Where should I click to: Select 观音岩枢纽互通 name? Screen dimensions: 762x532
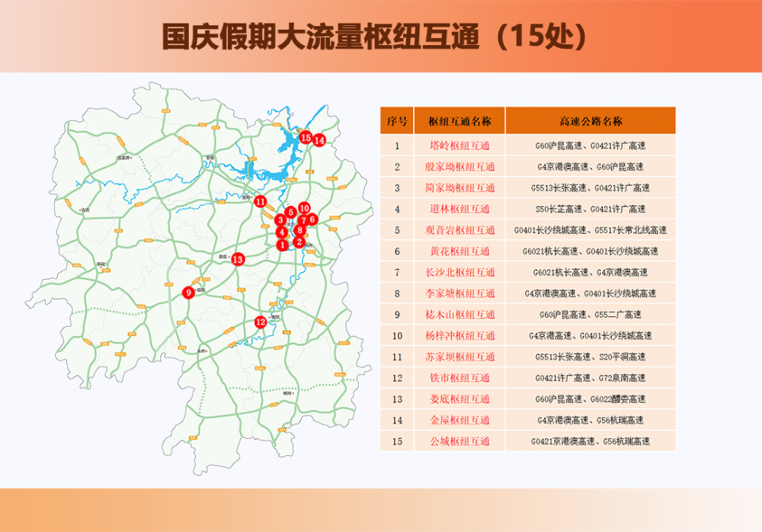click(459, 230)
